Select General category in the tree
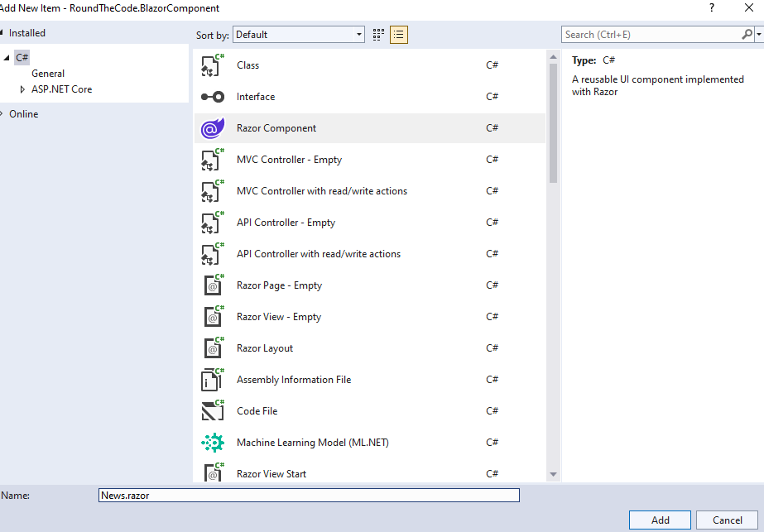Viewport: 764px width, 532px height. tap(48, 74)
